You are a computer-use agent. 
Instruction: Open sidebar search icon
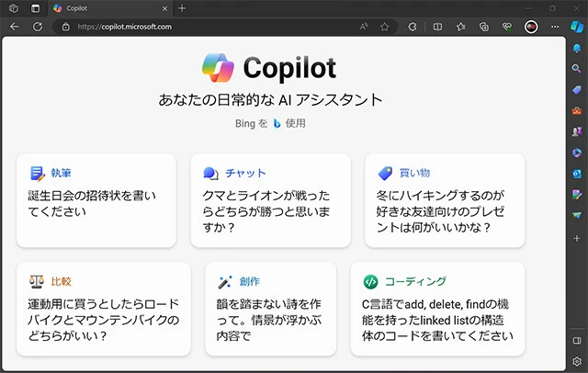click(x=577, y=68)
